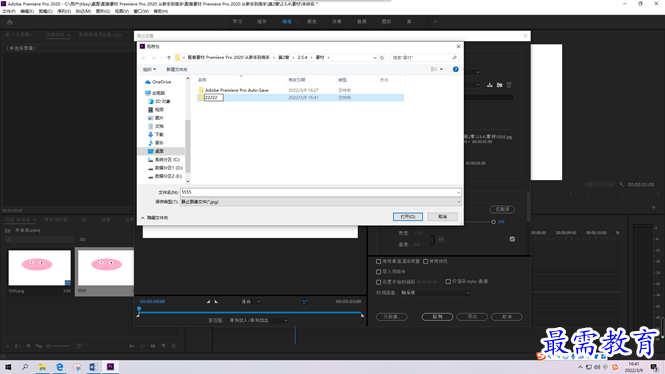Click the export preview playhead
665x374 pixels.
(x=139, y=310)
